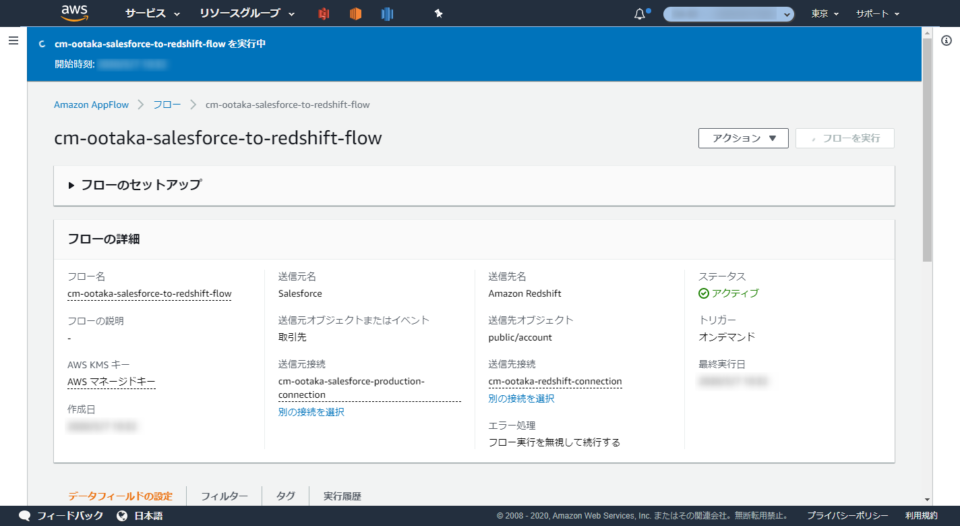The image size is (960, 526).
Task: Click the page title cm-ootaka-salesforce-to-redshift-flow
Action: pos(218,138)
